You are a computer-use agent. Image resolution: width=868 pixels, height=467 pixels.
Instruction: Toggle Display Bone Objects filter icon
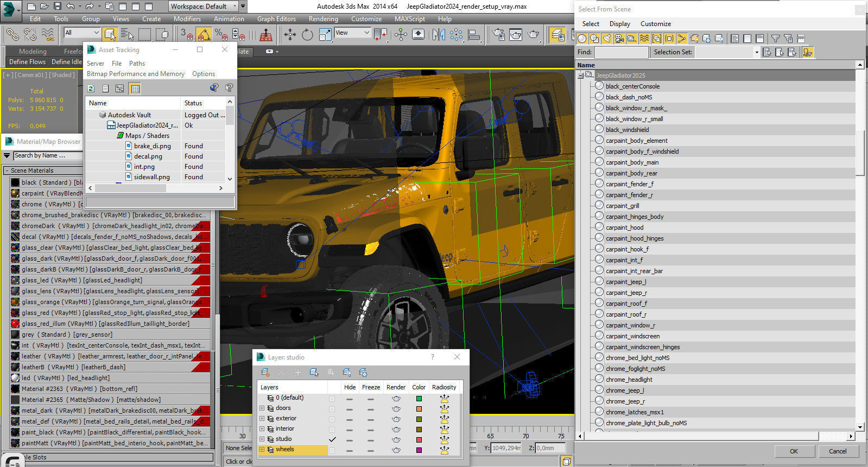682,39
